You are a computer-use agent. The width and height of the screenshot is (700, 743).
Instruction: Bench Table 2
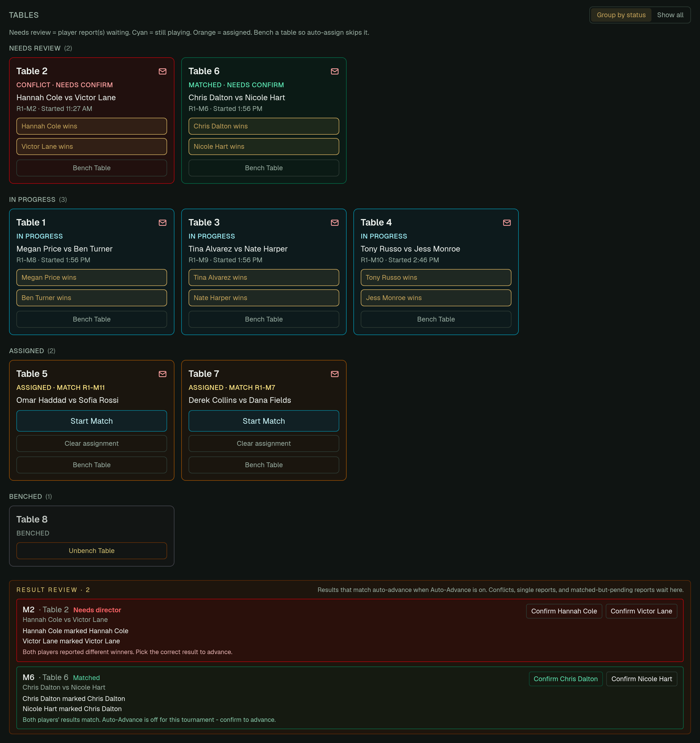pyautogui.click(x=91, y=168)
